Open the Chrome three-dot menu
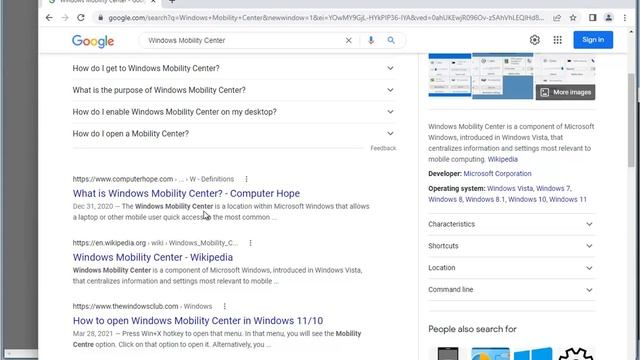Image resolution: width=640 pixels, height=360 pixels. pos(624,18)
